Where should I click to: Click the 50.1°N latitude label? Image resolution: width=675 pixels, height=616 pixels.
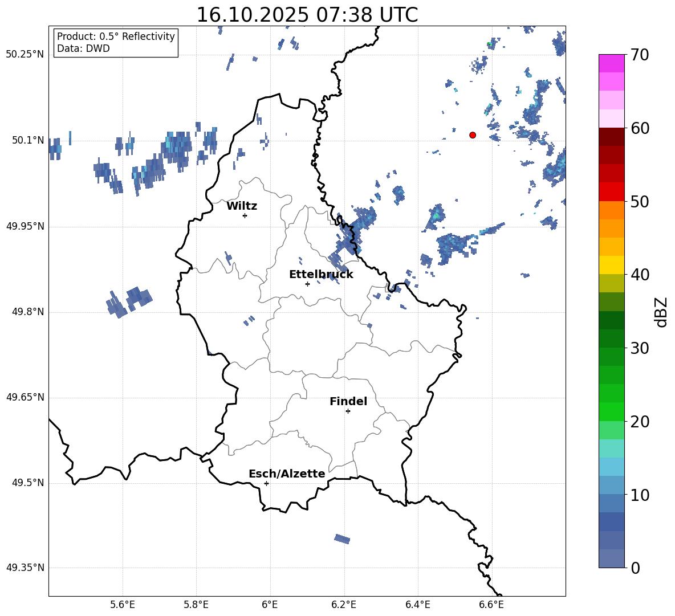click(x=28, y=140)
